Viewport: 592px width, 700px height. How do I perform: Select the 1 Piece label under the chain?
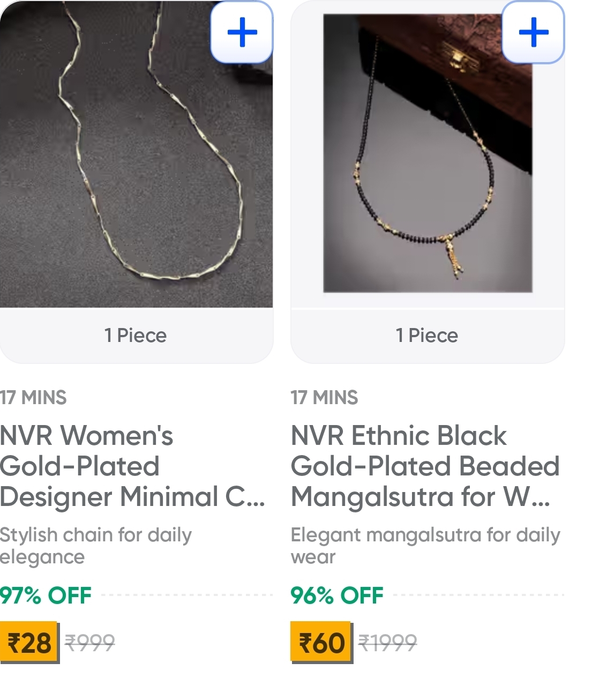136,336
